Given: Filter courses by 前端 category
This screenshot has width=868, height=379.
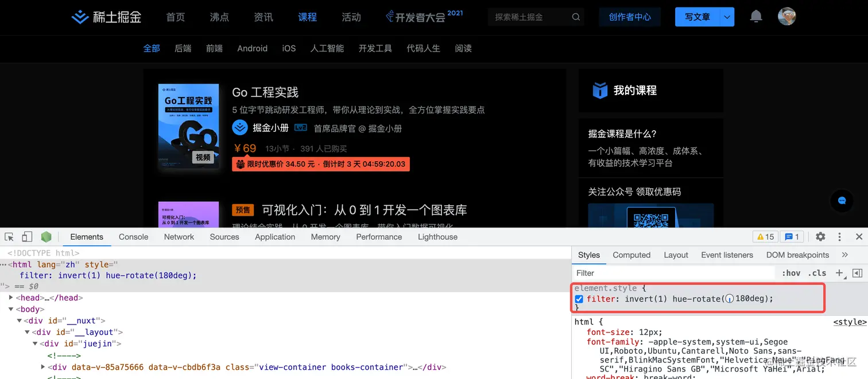Looking at the screenshot, I should (214, 48).
